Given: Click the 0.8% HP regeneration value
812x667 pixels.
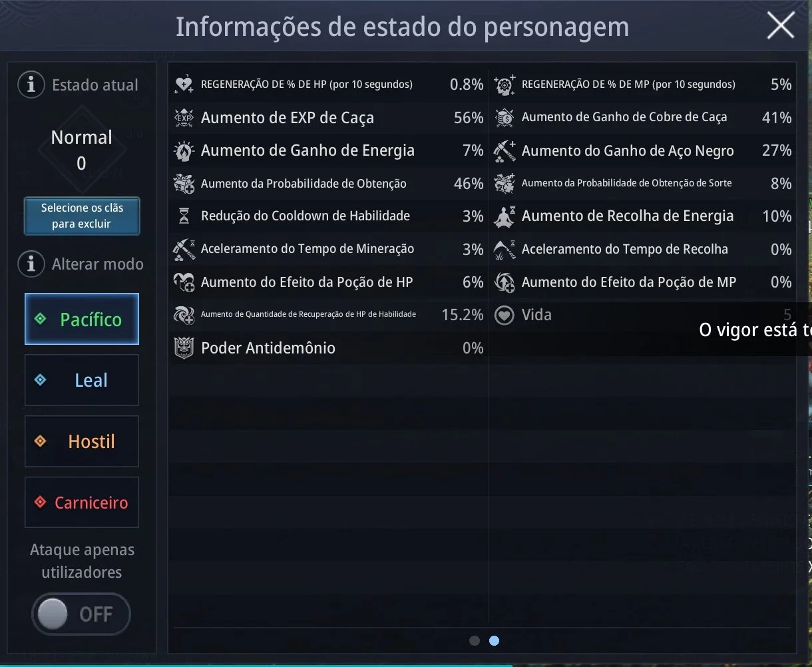Looking at the screenshot, I should [467, 85].
